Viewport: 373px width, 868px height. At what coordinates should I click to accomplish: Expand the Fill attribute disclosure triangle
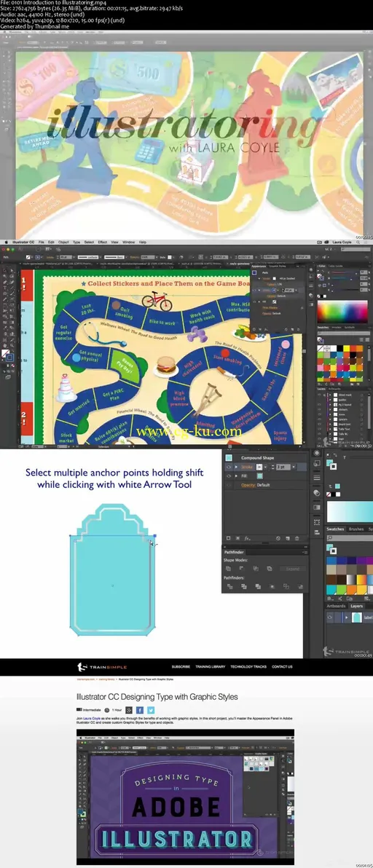click(236, 476)
